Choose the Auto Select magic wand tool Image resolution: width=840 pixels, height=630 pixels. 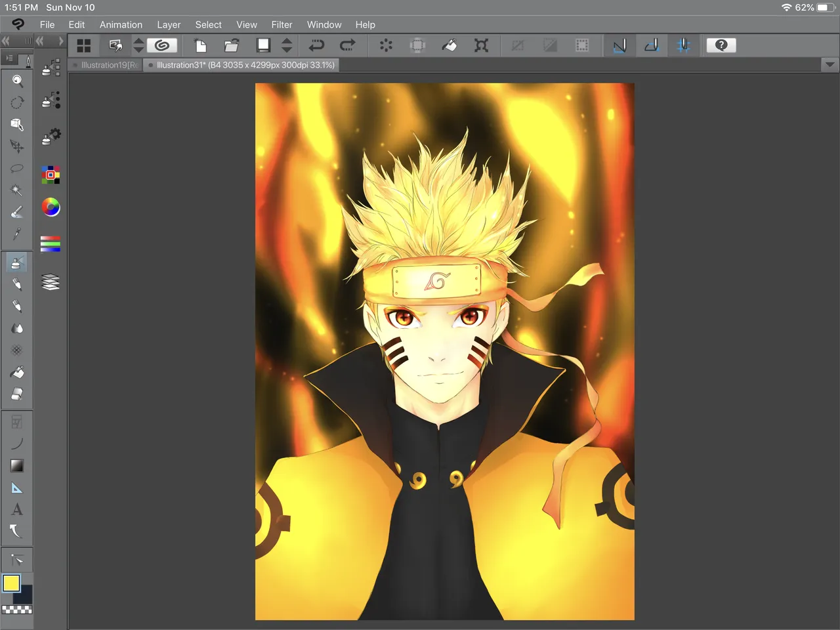coord(17,190)
